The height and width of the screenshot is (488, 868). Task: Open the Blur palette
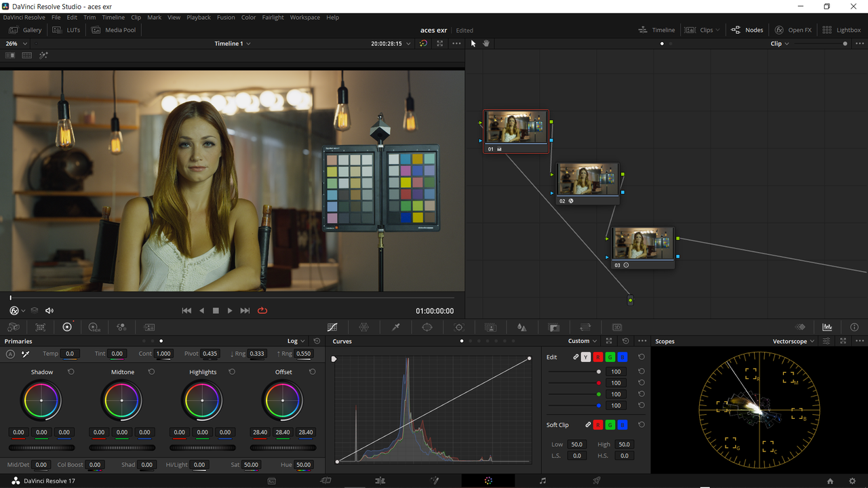tap(521, 327)
